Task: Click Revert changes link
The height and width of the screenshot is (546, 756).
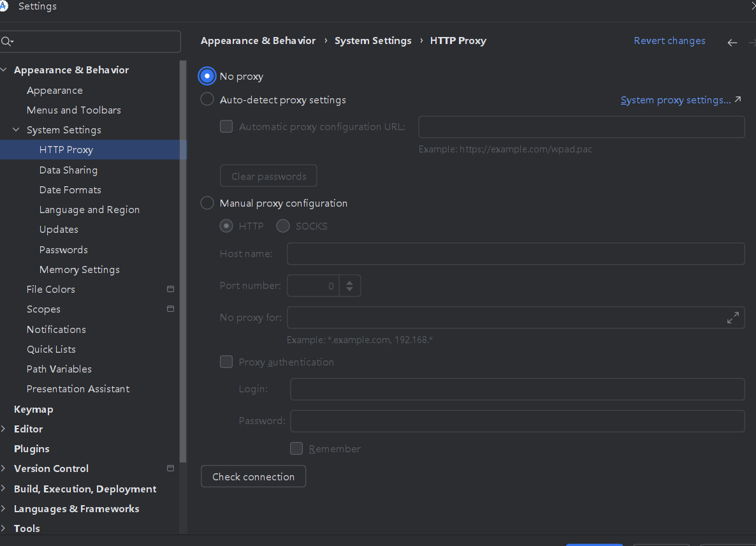Action: [x=669, y=41]
